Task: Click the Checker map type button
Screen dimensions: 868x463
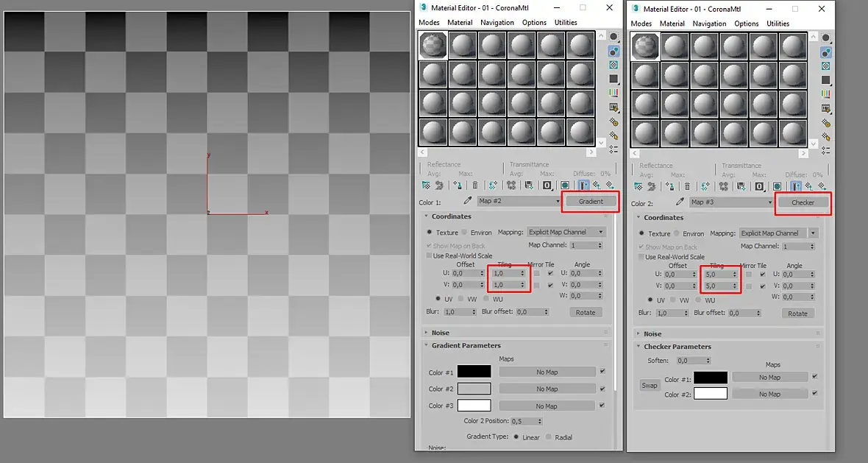Action: (x=803, y=202)
